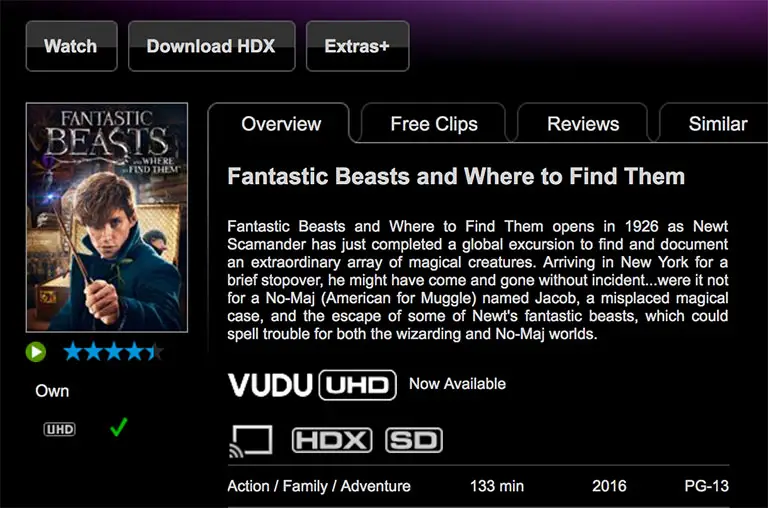Viewport: 768px width, 508px height.
Task: Click the movie title heading
Action: [456, 176]
